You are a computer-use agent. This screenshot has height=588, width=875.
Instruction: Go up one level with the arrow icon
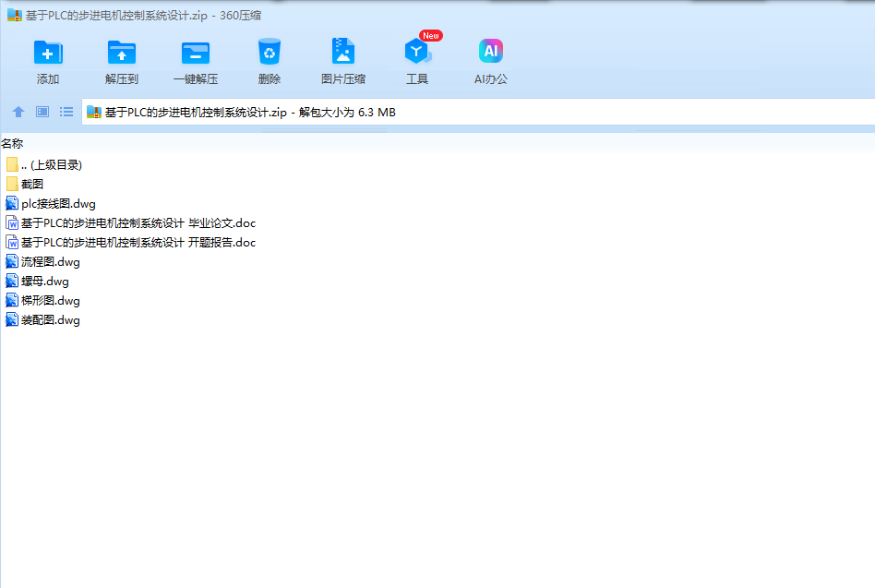coord(18,112)
